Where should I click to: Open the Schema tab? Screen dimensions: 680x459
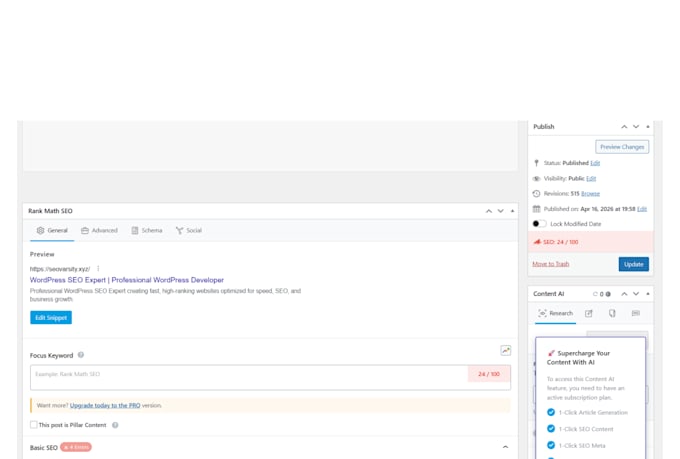[x=147, y=230]
